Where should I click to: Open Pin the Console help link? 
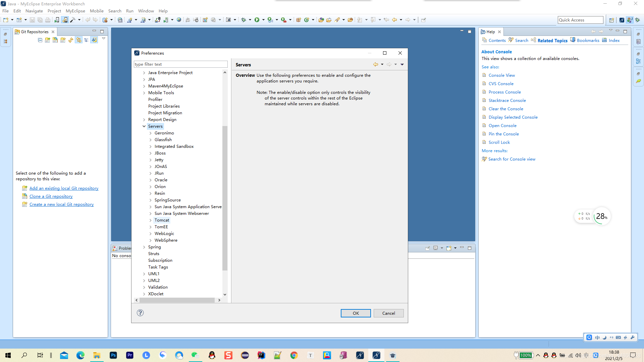[504, 134]
